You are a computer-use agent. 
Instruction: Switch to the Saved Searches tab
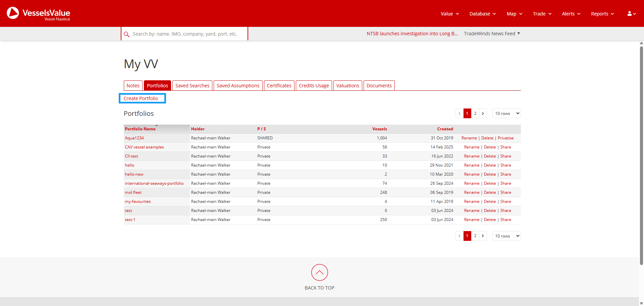(x=192, y=86)
